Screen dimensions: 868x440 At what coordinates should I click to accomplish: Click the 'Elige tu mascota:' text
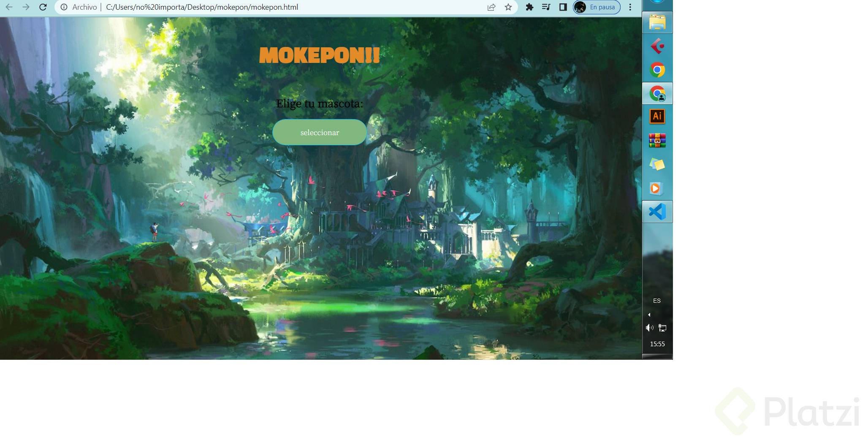click(x=320, y=103)
